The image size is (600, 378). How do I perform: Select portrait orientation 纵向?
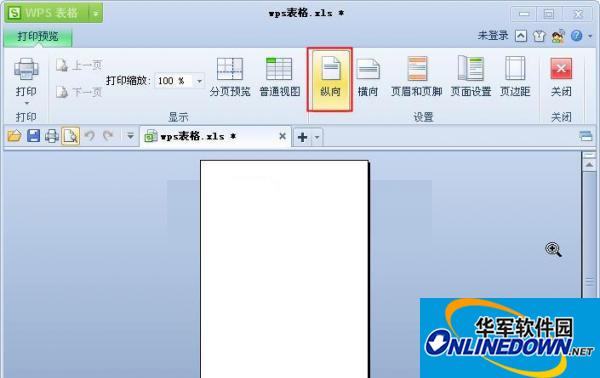330,80
